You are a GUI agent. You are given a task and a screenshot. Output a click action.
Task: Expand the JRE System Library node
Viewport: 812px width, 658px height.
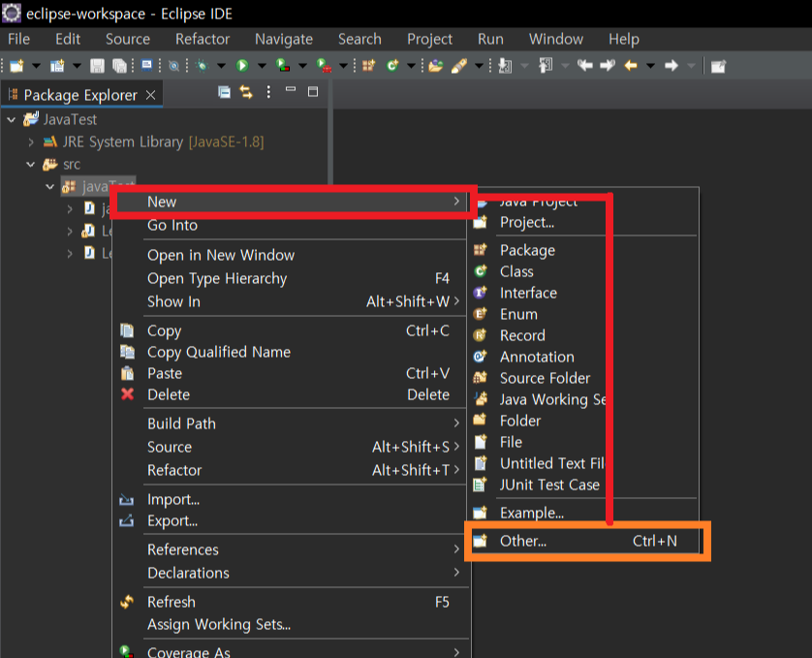(x=31, y=141)
